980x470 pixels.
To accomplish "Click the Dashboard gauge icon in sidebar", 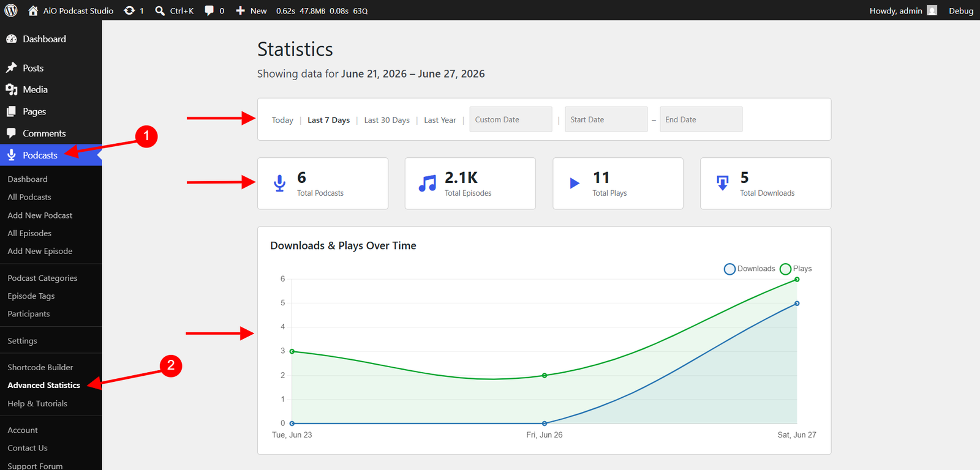I will click(12, 39).
